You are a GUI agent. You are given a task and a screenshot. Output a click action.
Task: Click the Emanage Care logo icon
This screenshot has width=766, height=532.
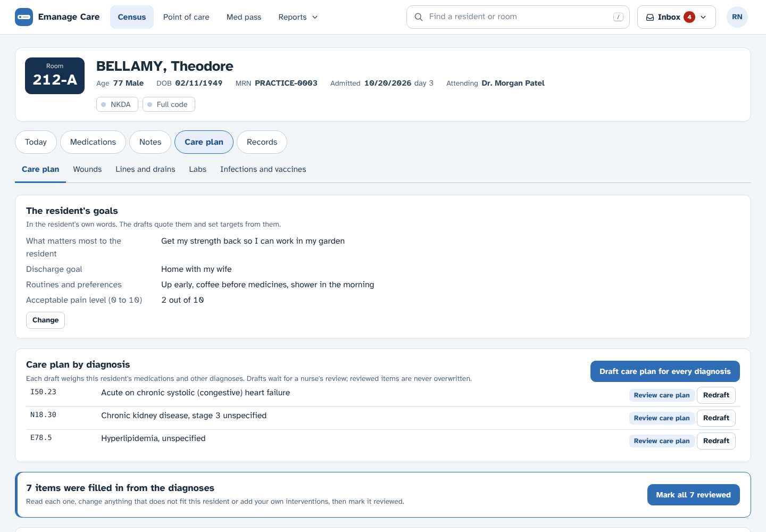coord(24,17)
